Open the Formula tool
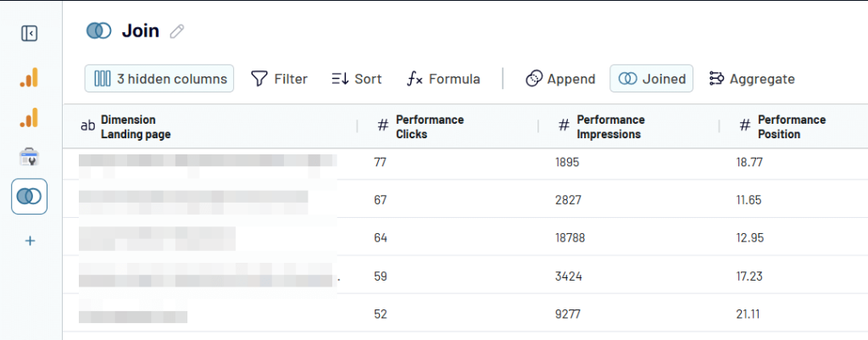 (443, 79)
